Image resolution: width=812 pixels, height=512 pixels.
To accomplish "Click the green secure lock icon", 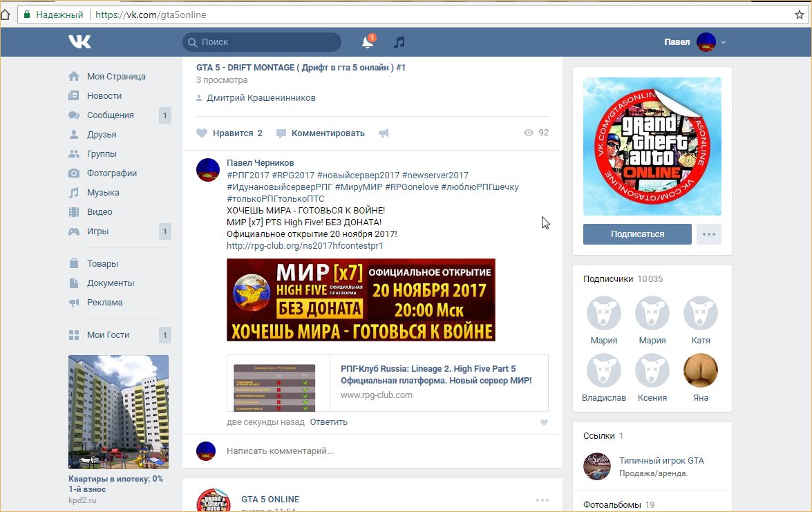I will [27, 15].
